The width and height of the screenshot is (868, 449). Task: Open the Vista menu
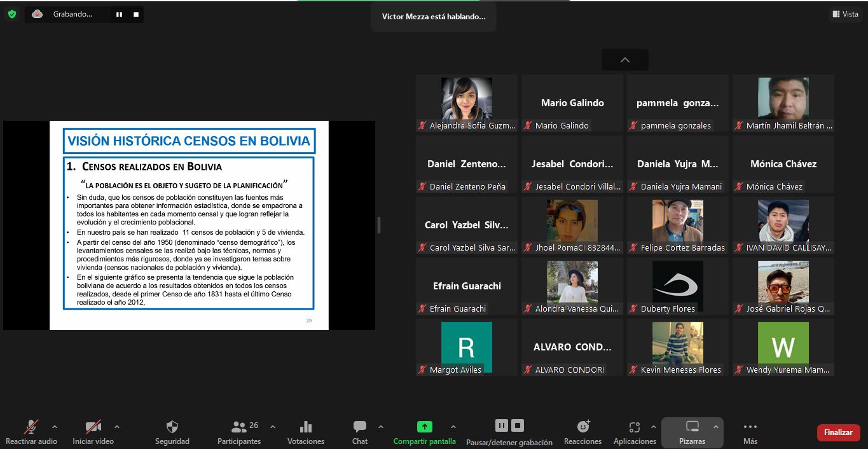click(x=845, y=13)
